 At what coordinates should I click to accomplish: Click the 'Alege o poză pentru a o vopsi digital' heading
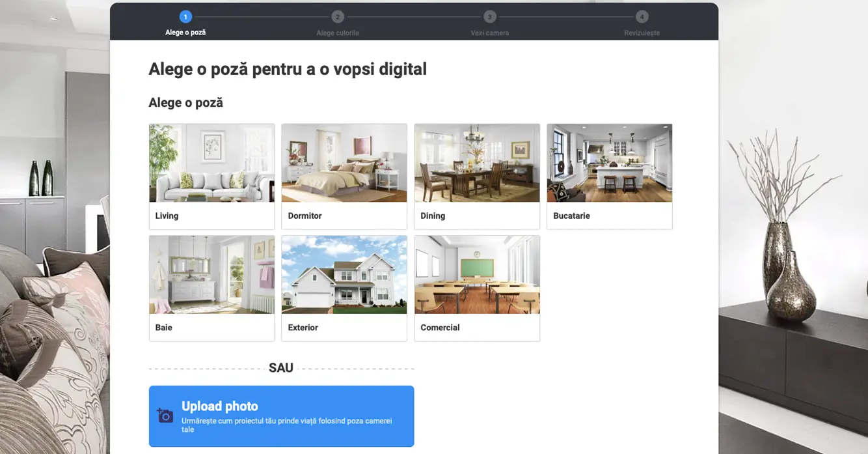pos(288,69)
